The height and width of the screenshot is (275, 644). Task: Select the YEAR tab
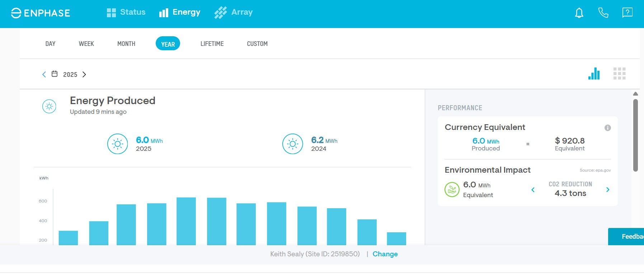168,44
